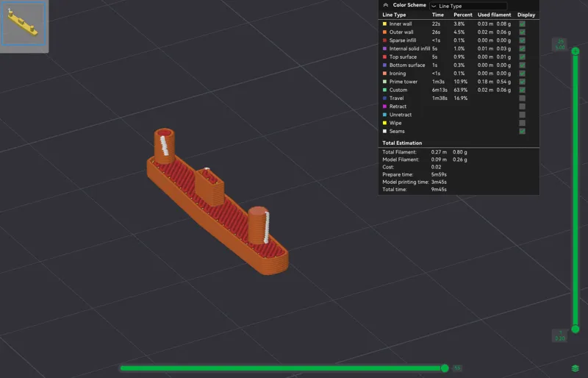Click the Travel blue color swatch

[384, 99]
